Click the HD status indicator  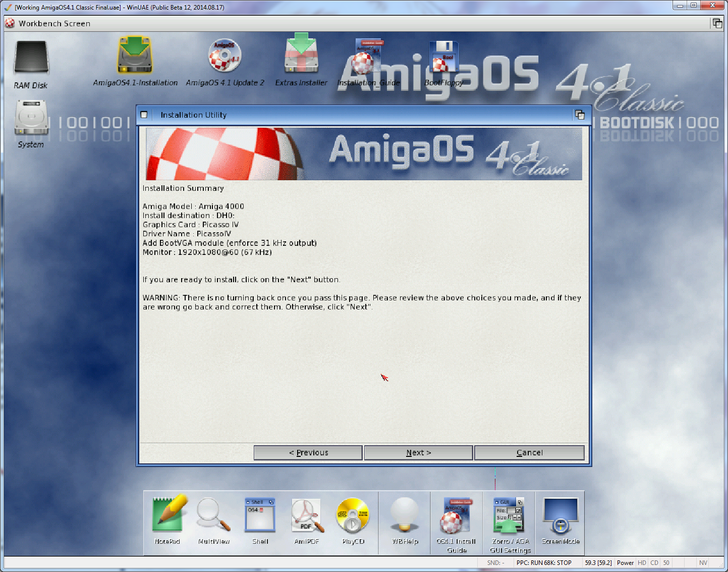642,562
